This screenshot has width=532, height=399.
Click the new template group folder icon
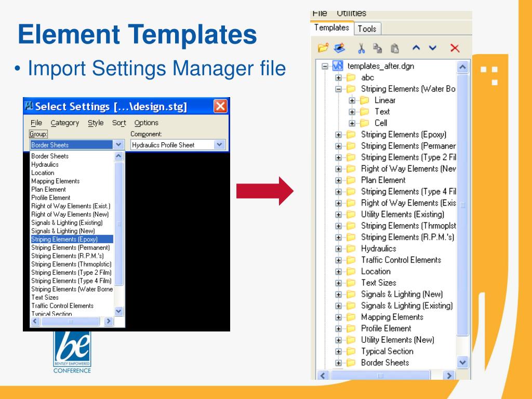coord(323,47)
